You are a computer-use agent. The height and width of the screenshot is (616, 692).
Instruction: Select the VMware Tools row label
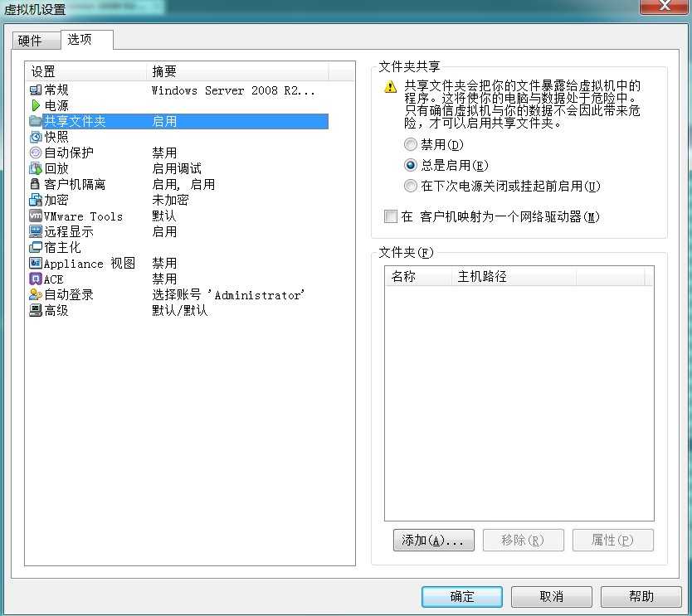click(83, 216)
